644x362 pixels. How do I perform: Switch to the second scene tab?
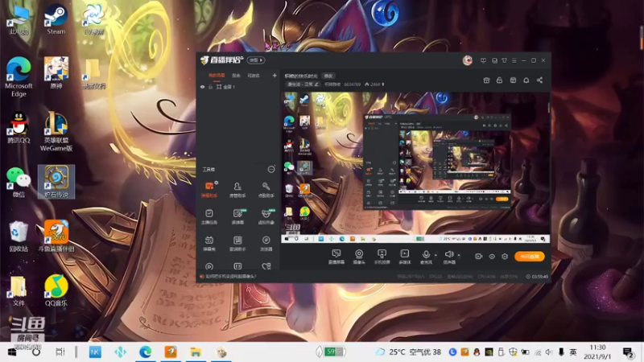pos(236,76)
